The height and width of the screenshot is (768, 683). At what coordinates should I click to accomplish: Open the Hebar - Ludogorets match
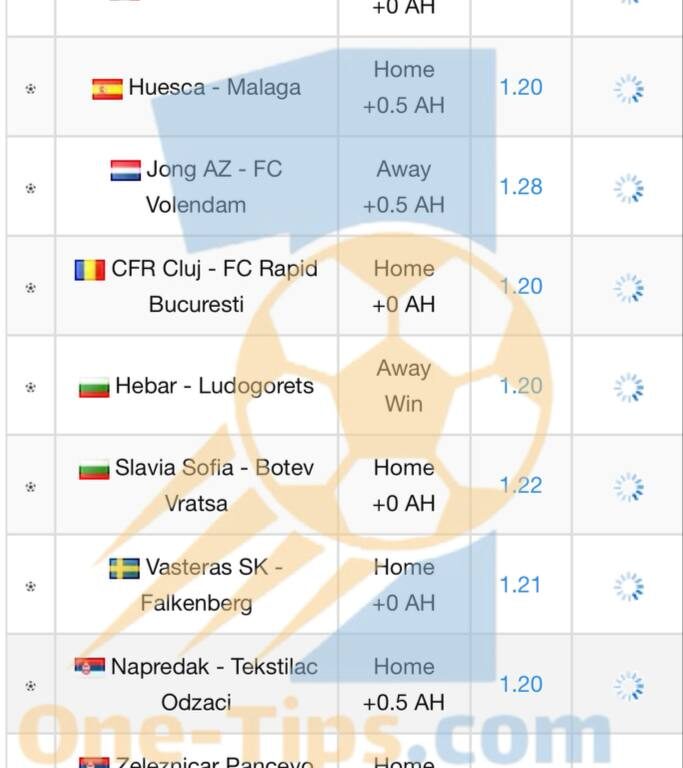(215, 386)
